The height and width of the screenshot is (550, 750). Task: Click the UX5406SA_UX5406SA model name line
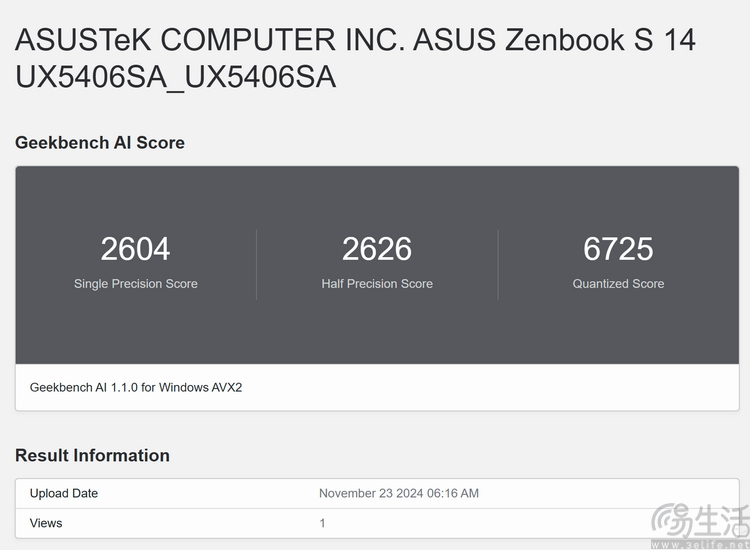click(x=176, y=77)
